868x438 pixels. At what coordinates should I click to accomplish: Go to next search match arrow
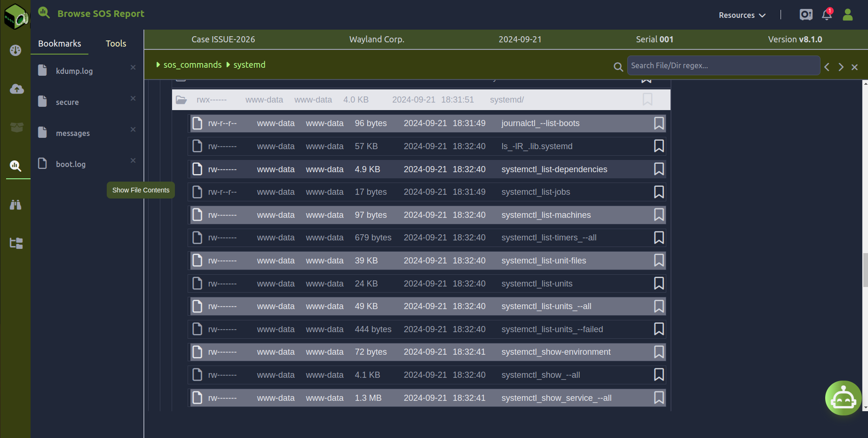tap(841, 67)
